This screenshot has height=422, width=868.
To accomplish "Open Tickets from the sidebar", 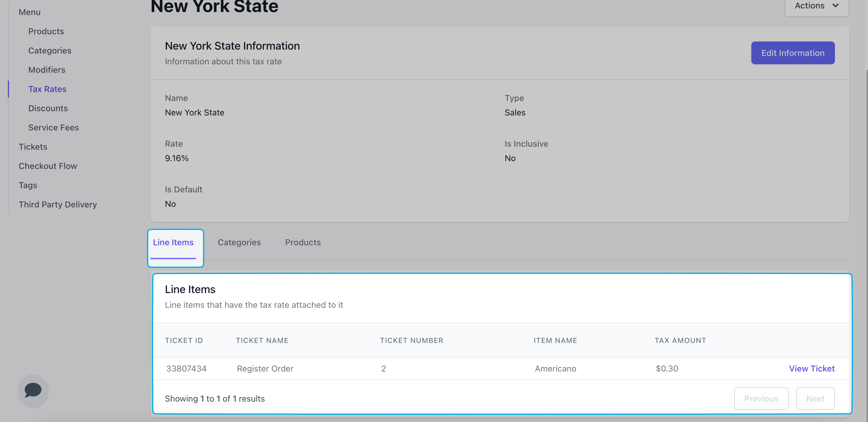I will tap(33, 146).
